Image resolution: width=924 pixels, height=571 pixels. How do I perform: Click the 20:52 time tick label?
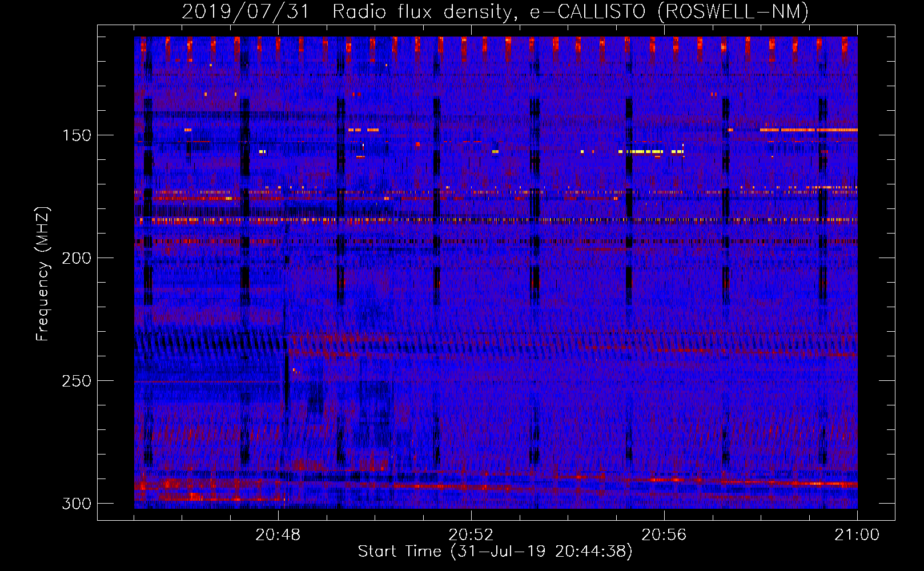[471, 535]
